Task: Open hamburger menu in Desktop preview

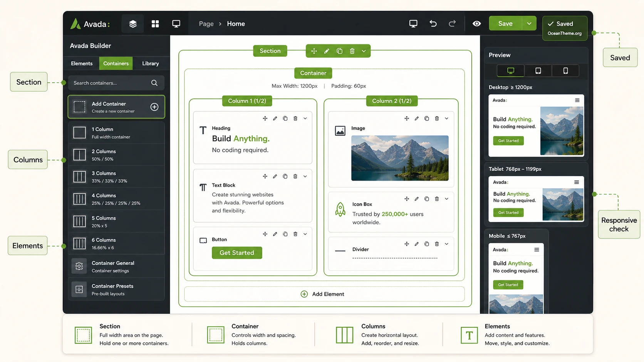Action: pyautogui.click(x=577, y=100)
